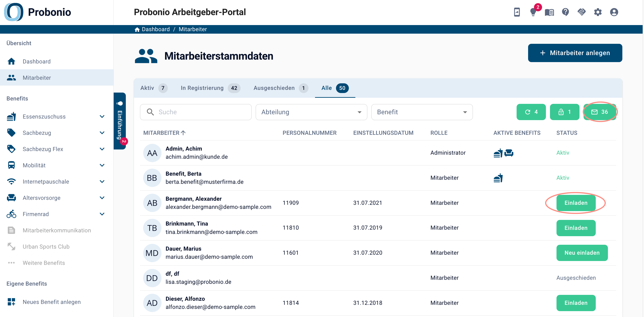This screenshot has width=644, height=317.
Task: Expand the Sachbezug submenu chevron
Action: pos(102,133)
